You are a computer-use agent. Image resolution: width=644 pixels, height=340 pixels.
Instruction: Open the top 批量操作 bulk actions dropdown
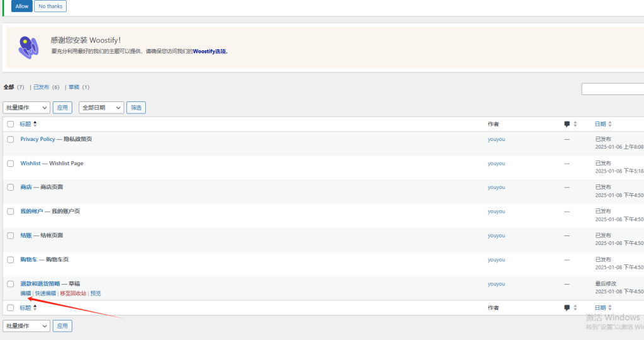click(x=26, y=108)
